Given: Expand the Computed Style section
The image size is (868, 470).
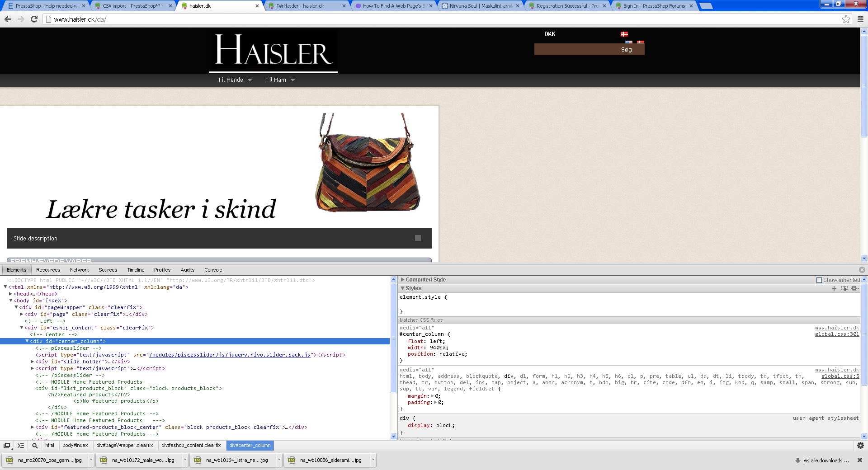Looking at the screenshot, I should point(402,280).
